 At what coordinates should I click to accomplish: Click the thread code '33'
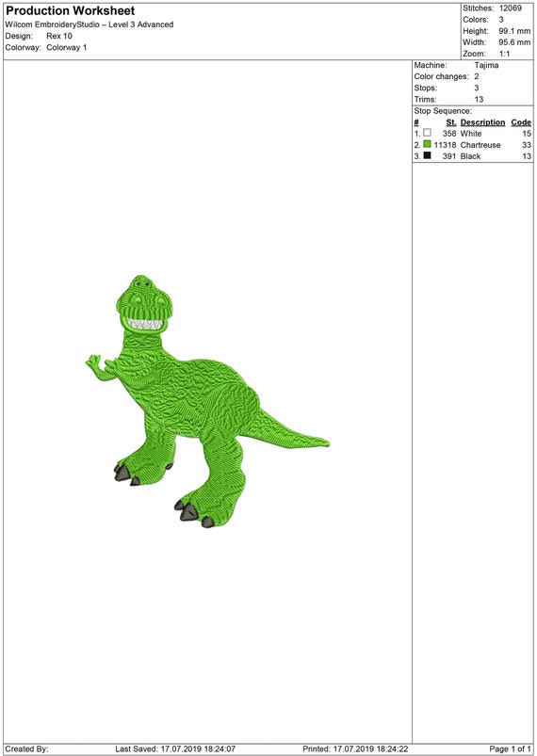point(527,145)
